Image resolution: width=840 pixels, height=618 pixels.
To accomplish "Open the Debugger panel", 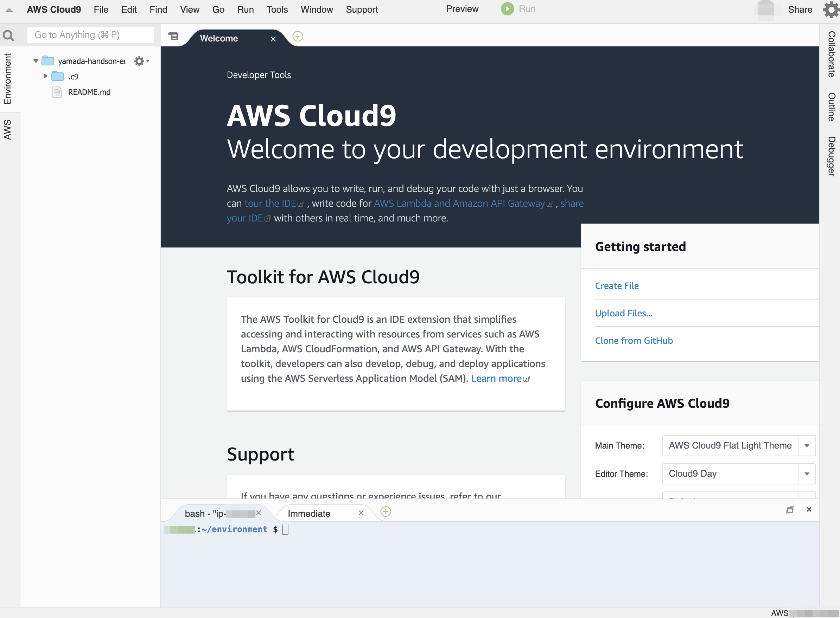I will pyautogui.click(x=831, y=156).
